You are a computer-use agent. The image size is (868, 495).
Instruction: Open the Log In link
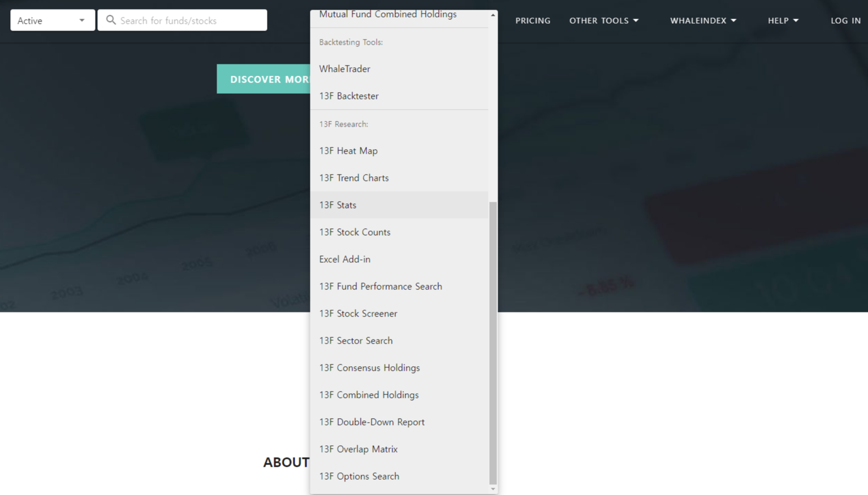tap(845, 20)
